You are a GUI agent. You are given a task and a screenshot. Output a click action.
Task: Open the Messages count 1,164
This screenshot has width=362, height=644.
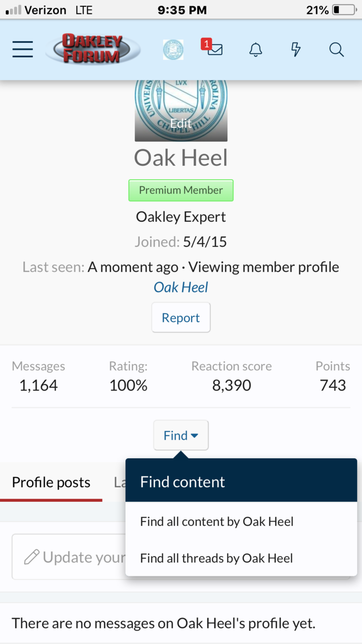pyautogui.click(x=39, y=385)
